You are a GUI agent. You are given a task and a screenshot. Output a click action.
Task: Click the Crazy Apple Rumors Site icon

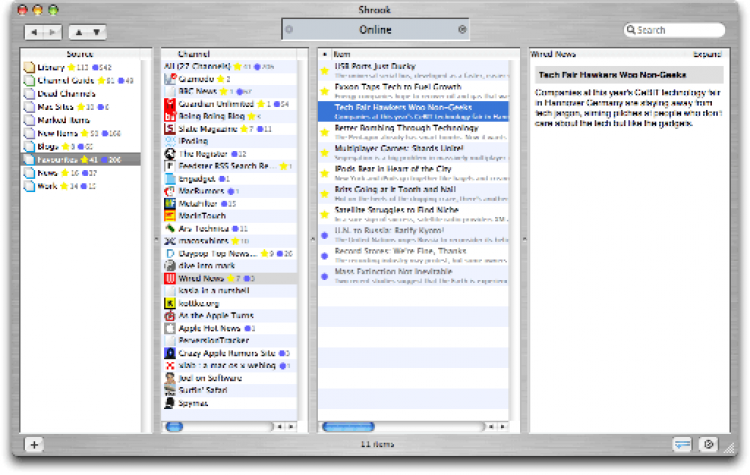[x=170, y=353]
